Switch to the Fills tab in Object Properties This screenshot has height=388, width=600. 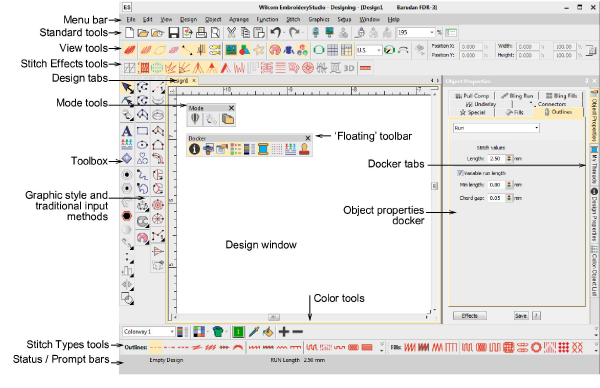pyautogui.click(x=514, y=112)
